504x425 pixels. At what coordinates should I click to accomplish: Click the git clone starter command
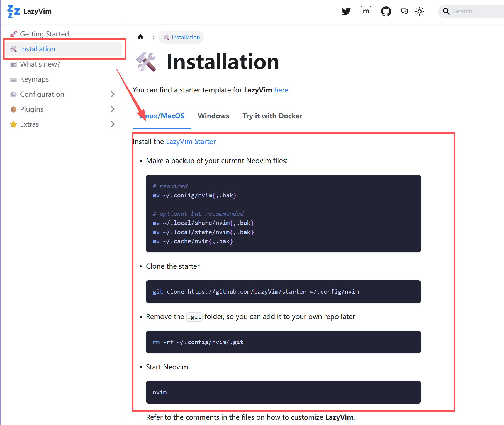pos(256,292)
